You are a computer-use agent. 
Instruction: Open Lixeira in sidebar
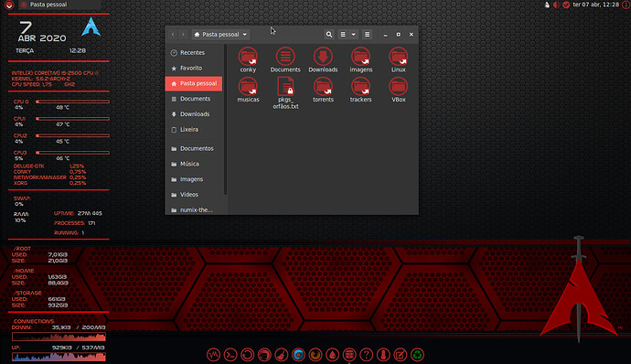pos(194,129)
